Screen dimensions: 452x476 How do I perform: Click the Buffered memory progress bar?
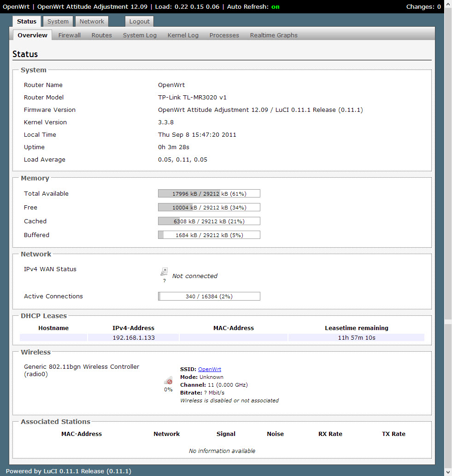pyautogui.click(x=209, y=235)
